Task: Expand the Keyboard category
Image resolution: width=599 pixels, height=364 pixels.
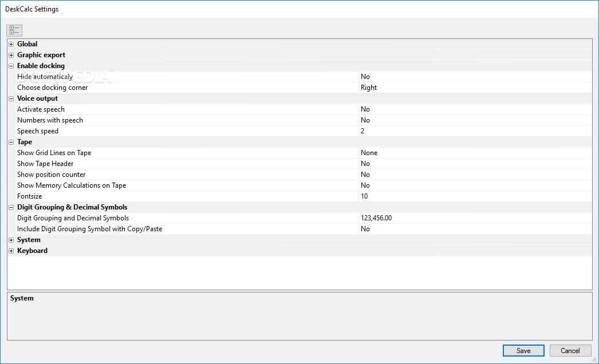Action: [x=11, y=251]
